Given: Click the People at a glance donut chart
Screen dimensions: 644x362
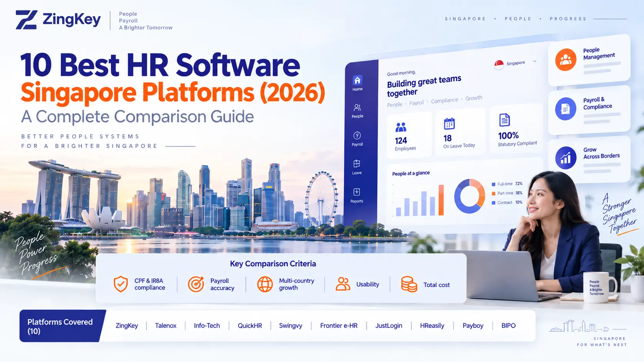Looking at the screenshot, I should [x=470, y=196].
